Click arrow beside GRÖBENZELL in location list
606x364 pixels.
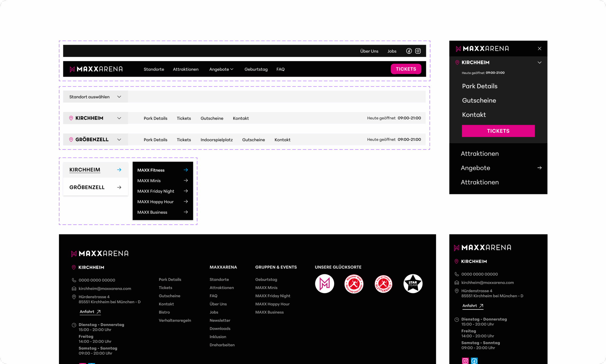119,187
